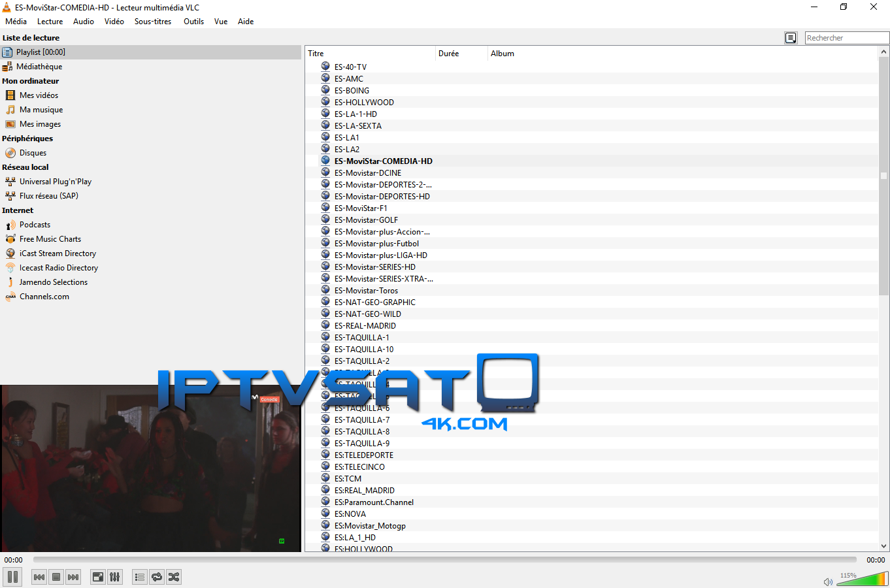Open the Média menu
This screenshot has height=588, width=890.
pyautogui.click(x=16, y=22)
